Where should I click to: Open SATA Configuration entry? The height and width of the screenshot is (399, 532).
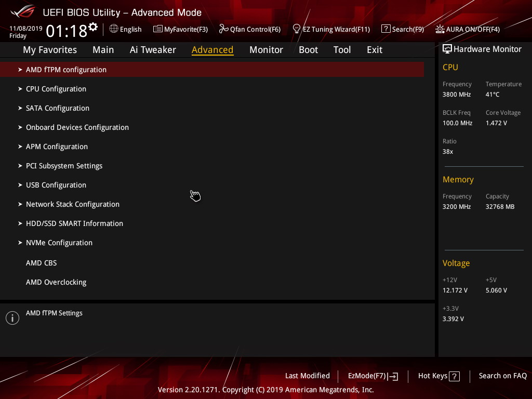click(x=58, y=108)
